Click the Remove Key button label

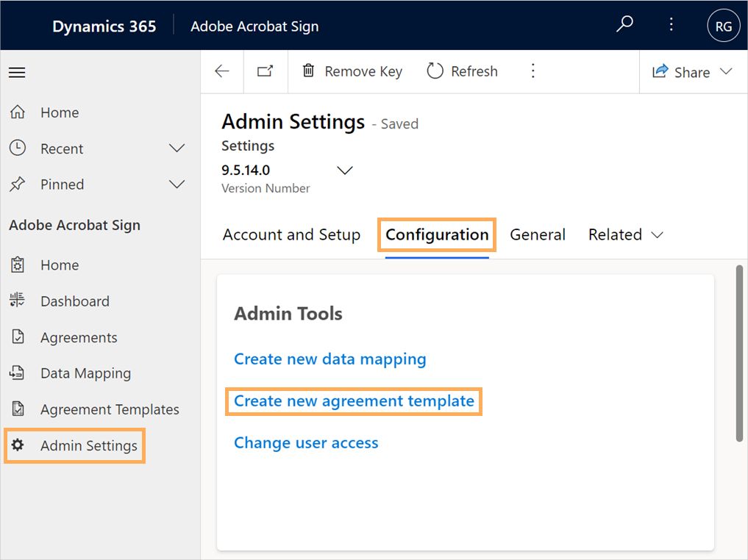363,71
